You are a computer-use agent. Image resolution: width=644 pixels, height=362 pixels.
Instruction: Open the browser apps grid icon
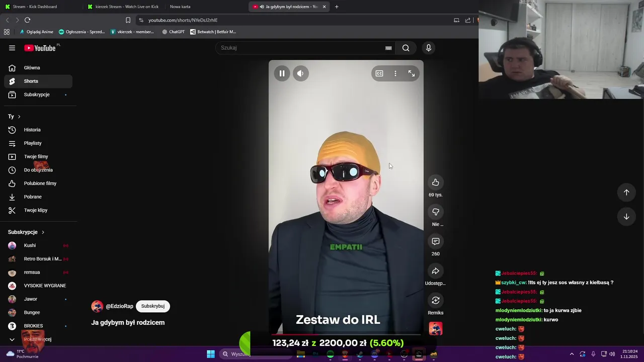7,32
